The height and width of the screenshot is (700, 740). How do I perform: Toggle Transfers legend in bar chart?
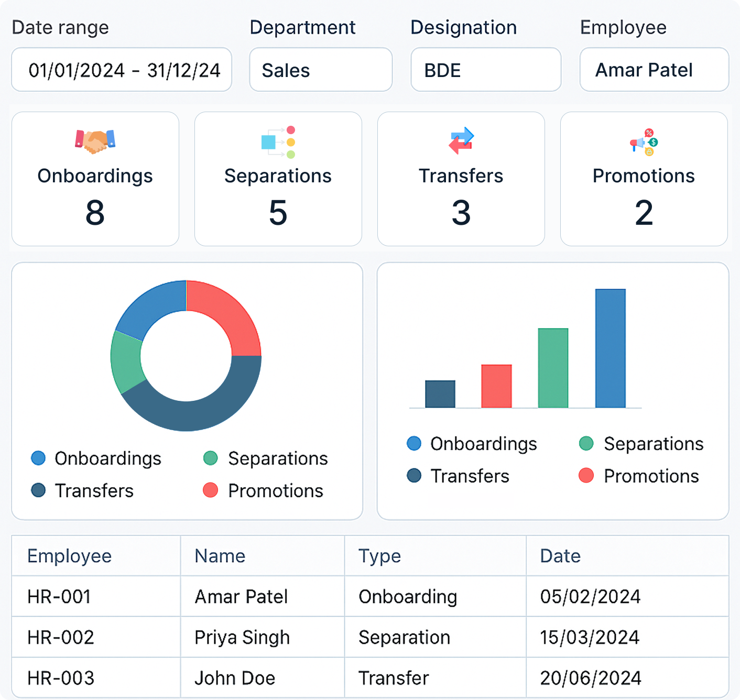(458, 476)
